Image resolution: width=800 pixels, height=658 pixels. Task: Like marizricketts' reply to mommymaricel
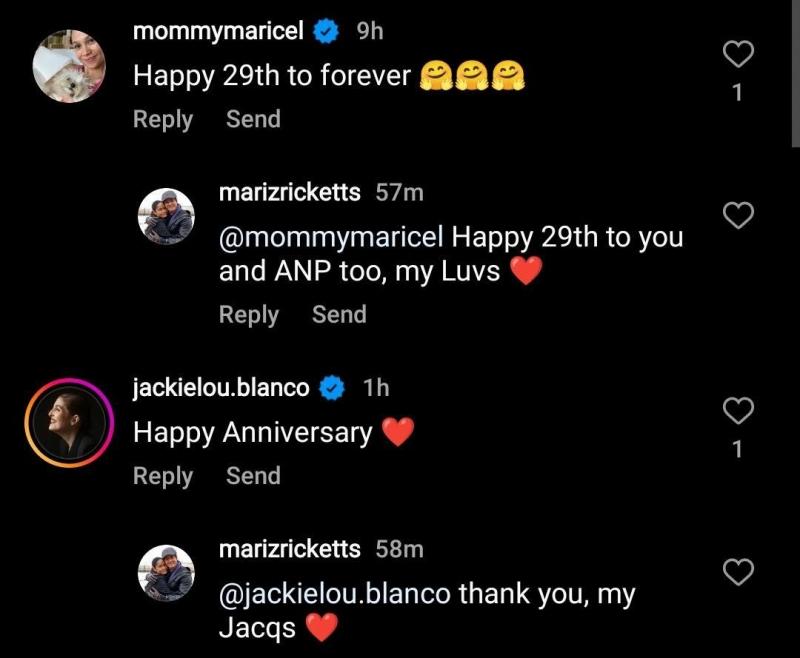pos(737,215)
